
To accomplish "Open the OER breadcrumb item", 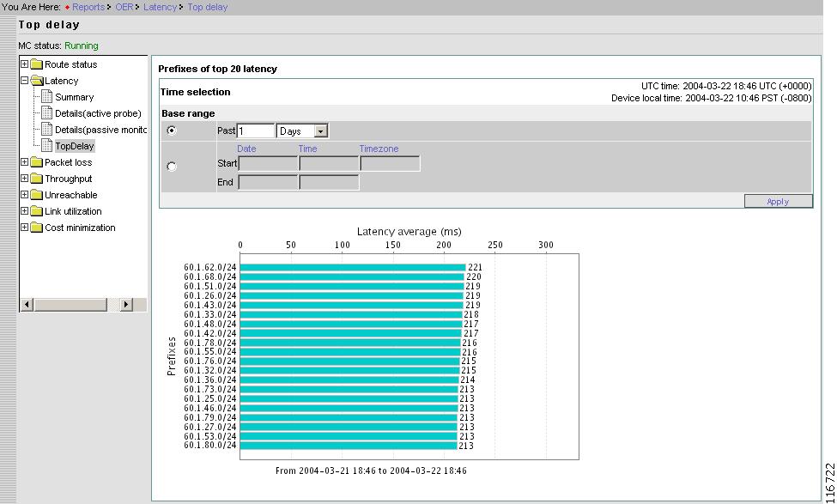I will (x=124, y=7).
